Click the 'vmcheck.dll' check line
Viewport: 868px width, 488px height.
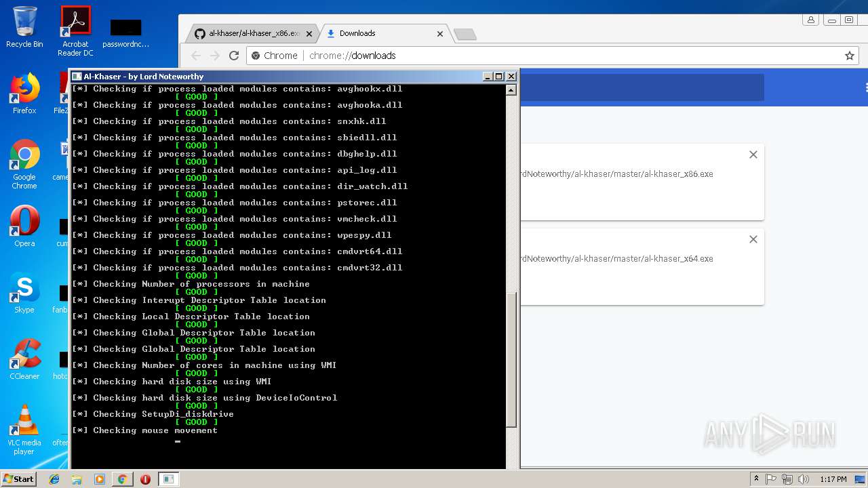click(235, 219)
